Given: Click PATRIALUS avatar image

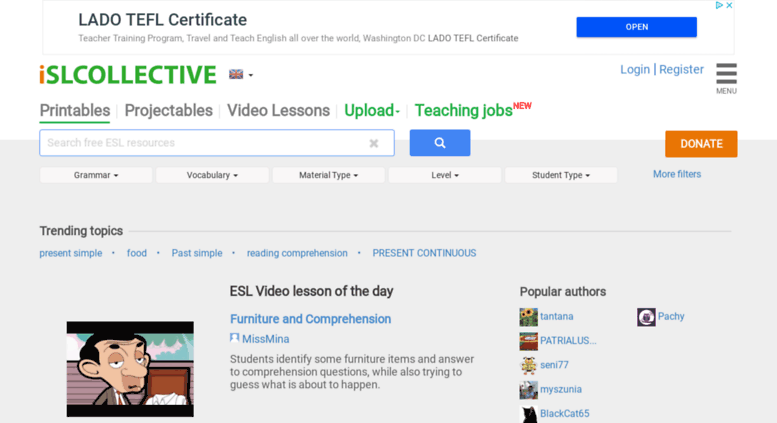Looking at the screenshot, I should pyautogui.click(x=528, y=341).
